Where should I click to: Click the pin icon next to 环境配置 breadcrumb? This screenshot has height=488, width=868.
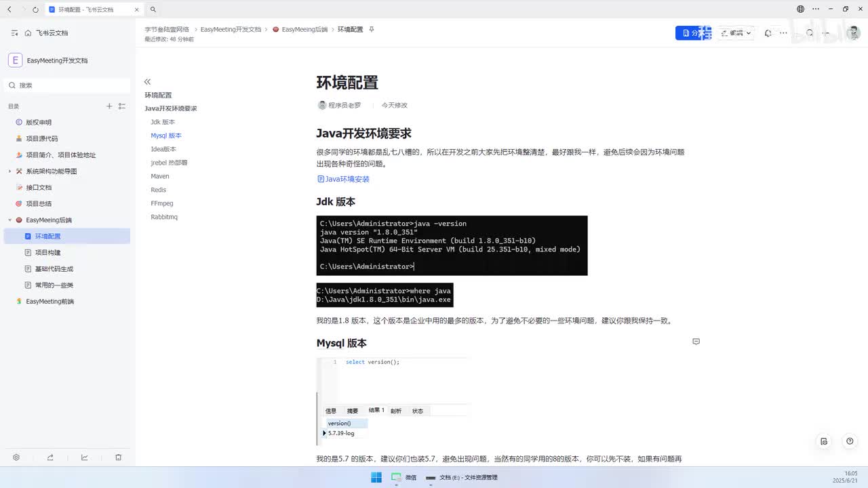371,30
